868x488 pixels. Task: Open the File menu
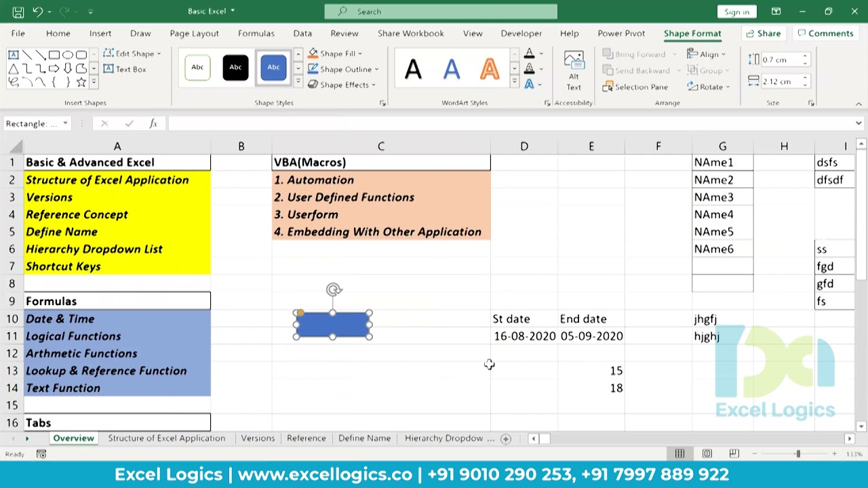click(x=18, y=33)
